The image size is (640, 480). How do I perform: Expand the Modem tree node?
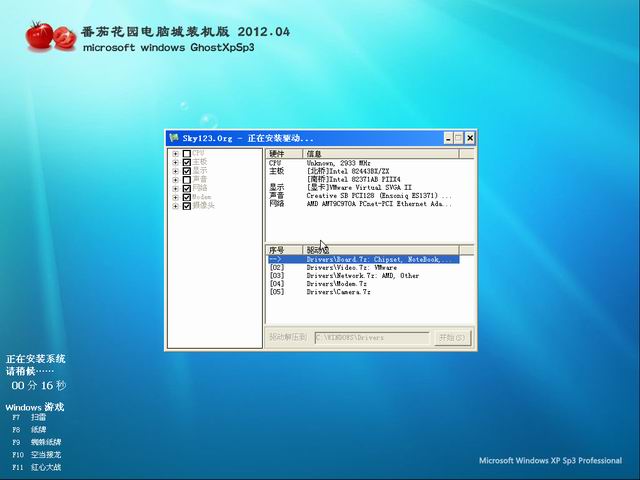[175, 198]
